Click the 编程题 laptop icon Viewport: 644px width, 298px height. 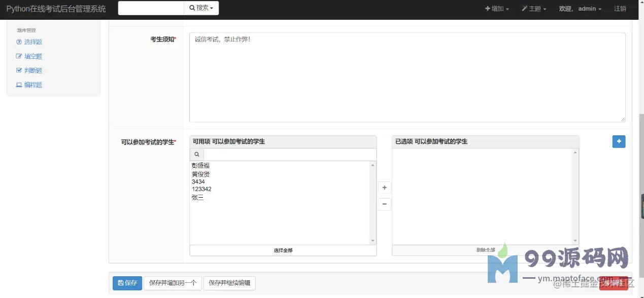19,85
